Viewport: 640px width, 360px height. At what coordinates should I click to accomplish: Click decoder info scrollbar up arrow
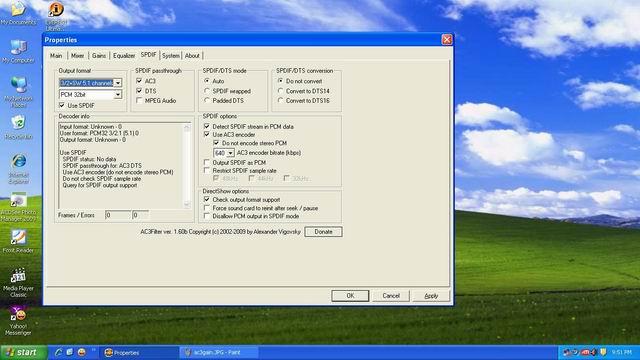[187, 127]
